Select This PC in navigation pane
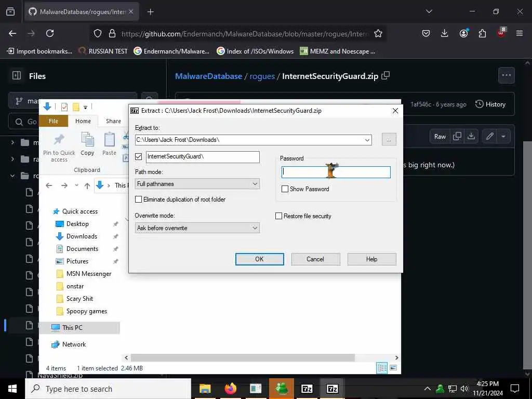This screenshot has height=399, width=532. (72, 328)
